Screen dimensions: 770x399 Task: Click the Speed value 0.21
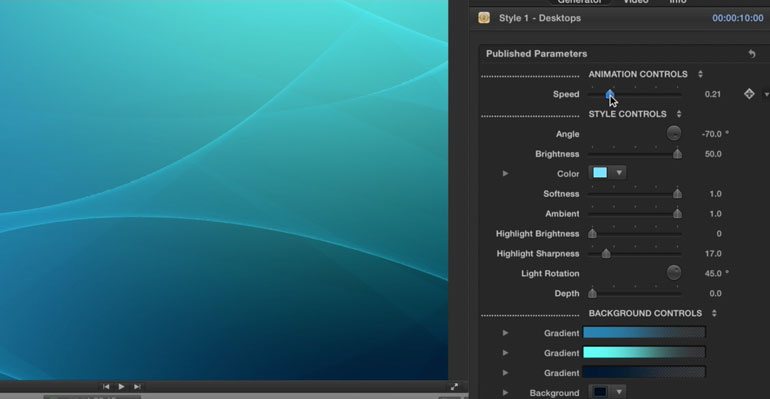[x=713, y=94]
